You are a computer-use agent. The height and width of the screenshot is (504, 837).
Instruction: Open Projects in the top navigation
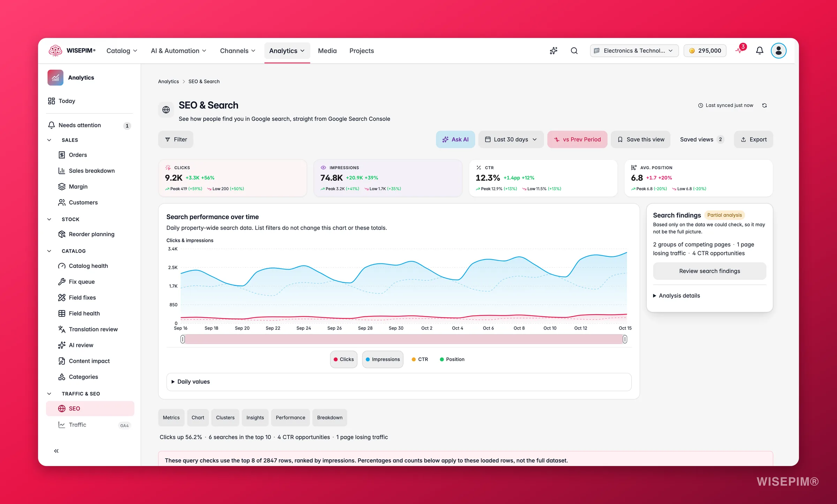tap(361, 51)
